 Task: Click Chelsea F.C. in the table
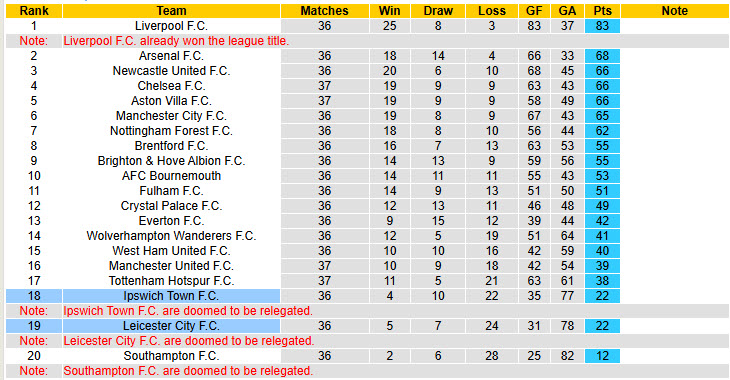171,86
